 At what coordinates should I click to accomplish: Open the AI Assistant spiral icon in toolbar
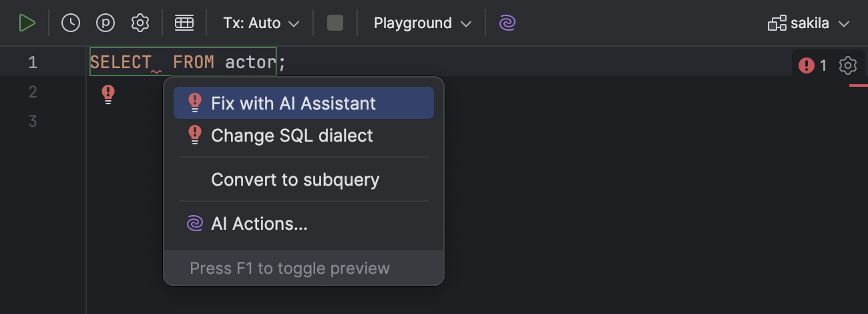point(507,23)
